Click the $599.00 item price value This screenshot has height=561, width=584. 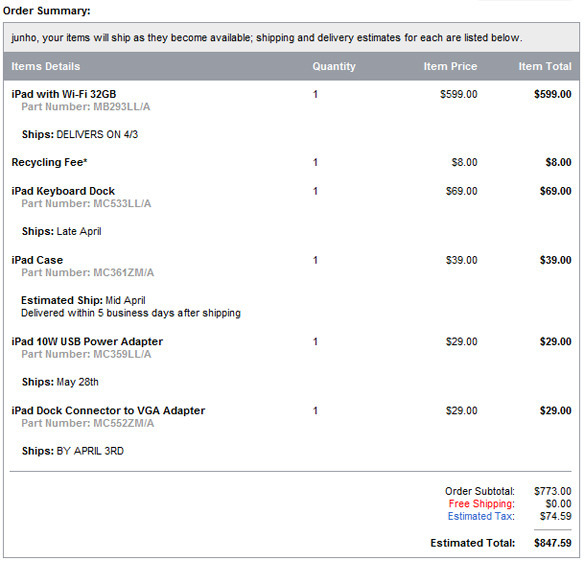click(458, 94)
